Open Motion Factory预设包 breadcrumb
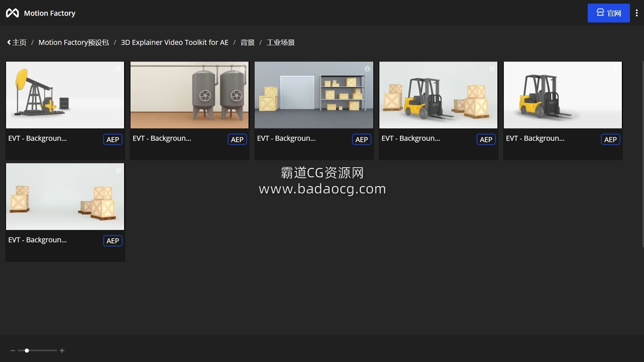This screenshot has width=644, height=362. (x=73, y=43)
